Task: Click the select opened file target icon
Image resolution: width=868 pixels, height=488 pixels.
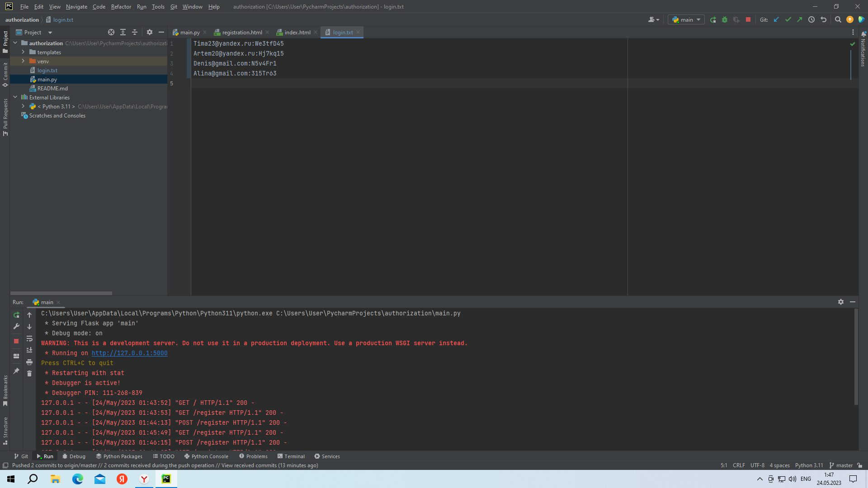Action: tap(111, 33)
